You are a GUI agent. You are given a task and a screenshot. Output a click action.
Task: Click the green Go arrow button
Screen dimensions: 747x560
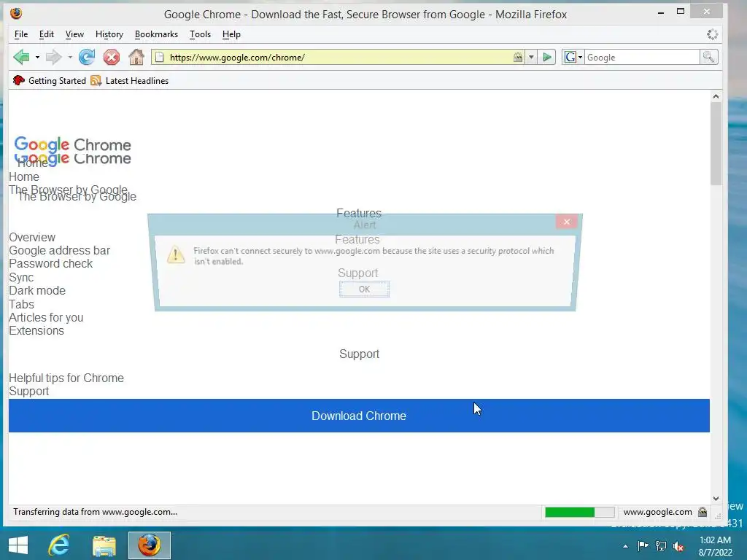coord(547,57)
